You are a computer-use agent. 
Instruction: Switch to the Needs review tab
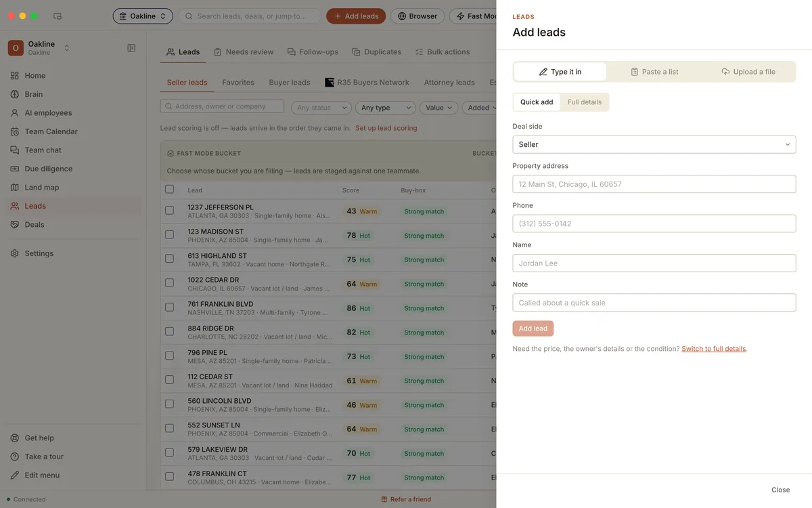point(244,52)
